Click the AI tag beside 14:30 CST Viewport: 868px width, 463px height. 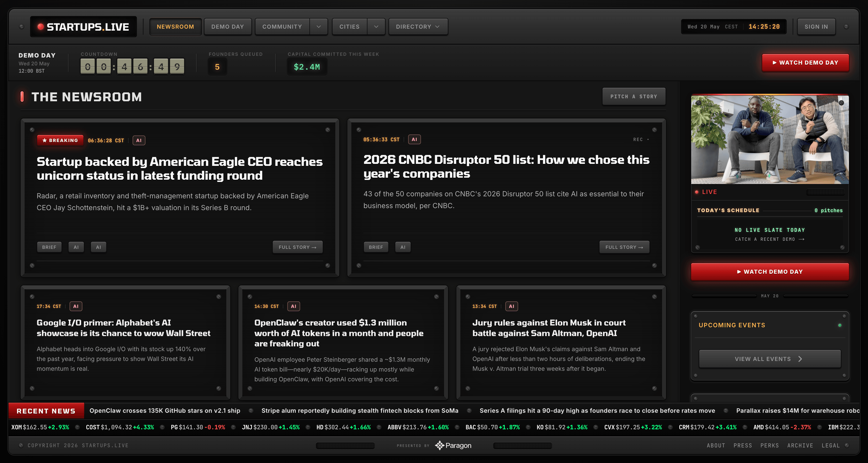[x=294, y=306]
